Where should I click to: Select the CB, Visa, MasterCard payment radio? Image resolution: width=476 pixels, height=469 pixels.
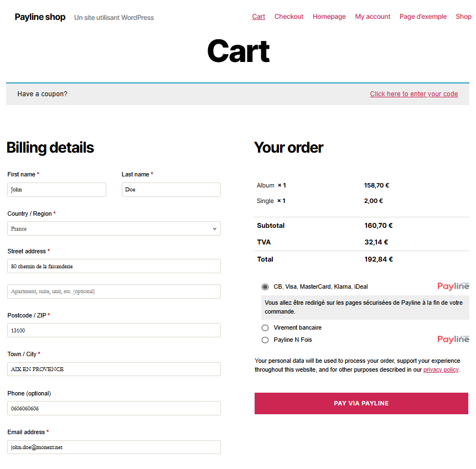[x=265, y=286]
